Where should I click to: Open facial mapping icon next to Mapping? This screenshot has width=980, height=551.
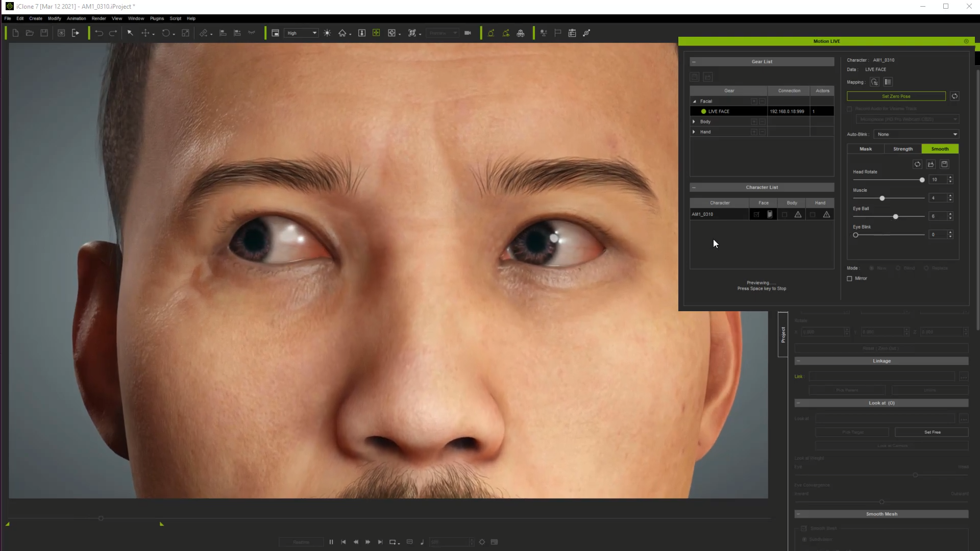(x=875, y=82)
